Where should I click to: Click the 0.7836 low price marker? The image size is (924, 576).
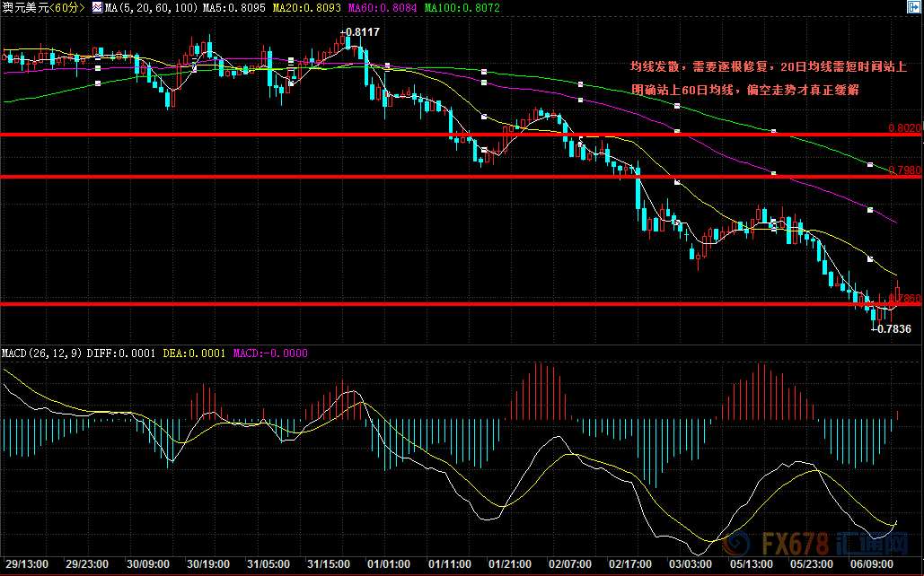(893, 329)
